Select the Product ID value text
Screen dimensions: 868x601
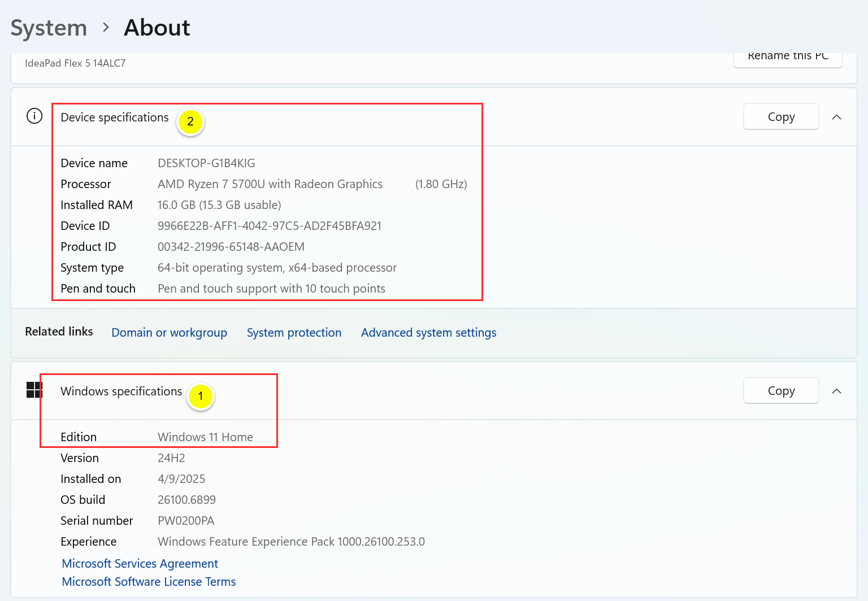[x=231, y=246]
